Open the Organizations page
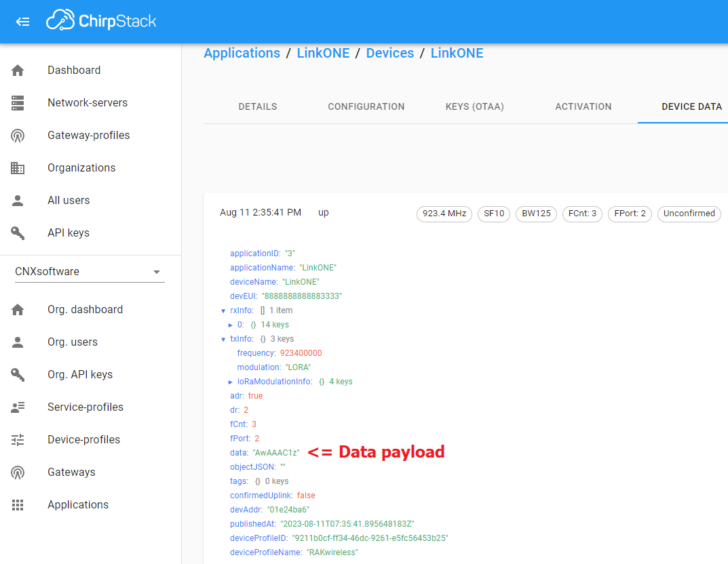 click(x=81, y=167)
